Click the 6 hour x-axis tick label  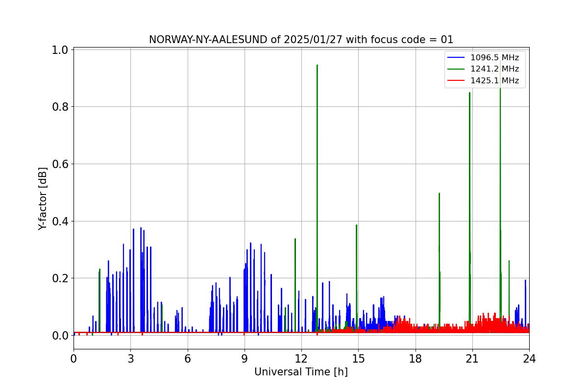[188, 358]
